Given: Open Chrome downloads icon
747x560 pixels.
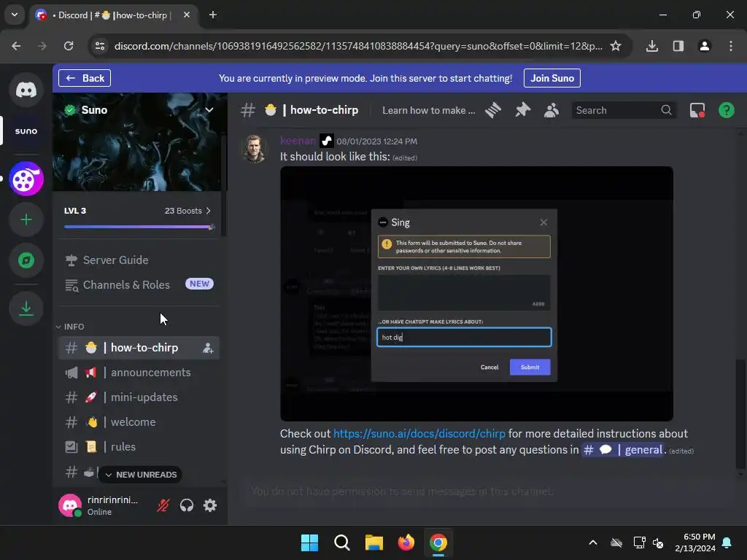Looking at the screenshot, I should point(651,46).
